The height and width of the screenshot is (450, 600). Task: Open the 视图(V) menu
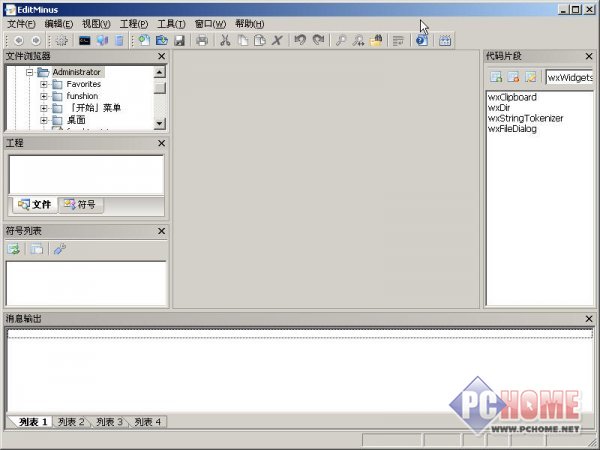(x=96, y=24)
